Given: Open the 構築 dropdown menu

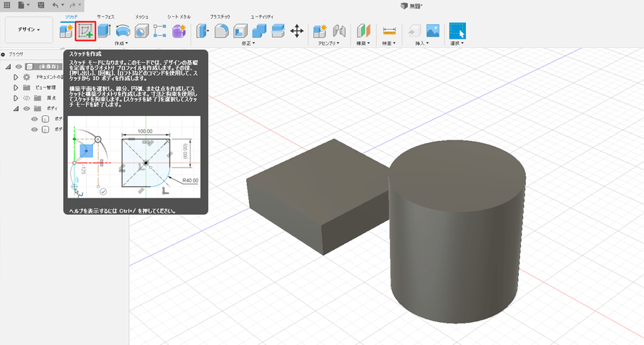Looking at the screenshot, I should click(363, 43).
